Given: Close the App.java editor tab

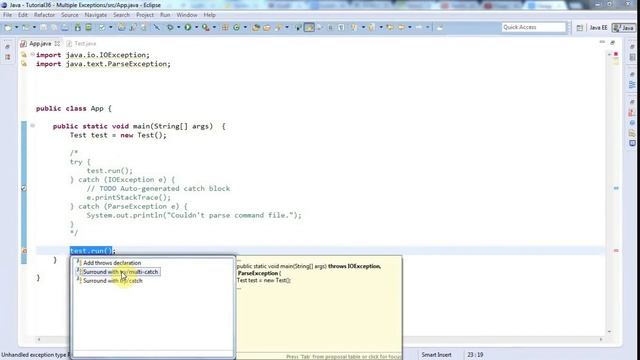Looking at the screenshot, I should point(57,43).
